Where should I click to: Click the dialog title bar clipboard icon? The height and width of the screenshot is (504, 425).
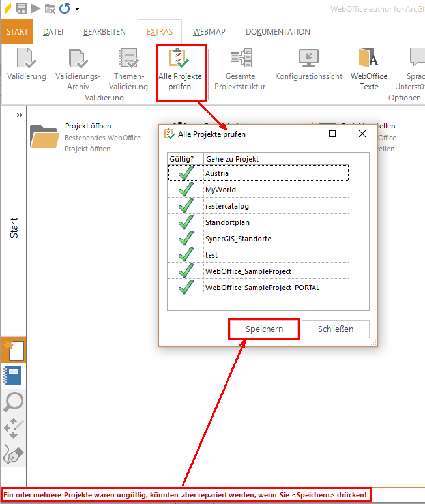(169, 134)
